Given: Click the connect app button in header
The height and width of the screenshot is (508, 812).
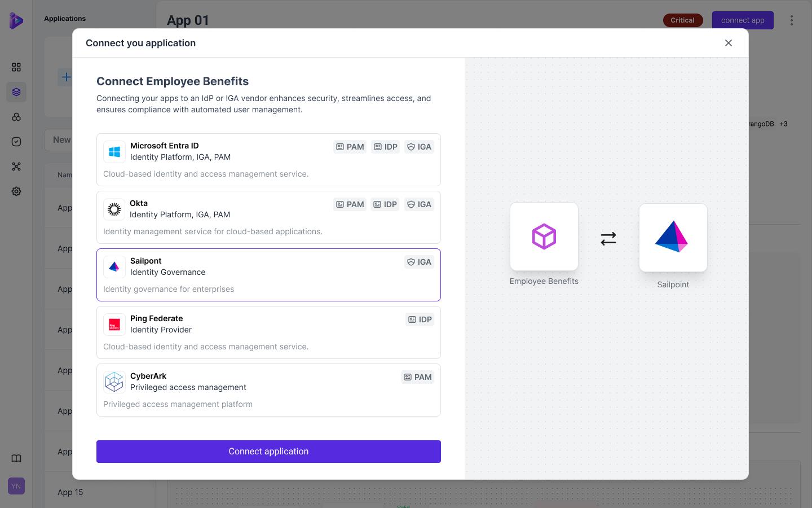Looking at the screenshot, I should [743, 20].
